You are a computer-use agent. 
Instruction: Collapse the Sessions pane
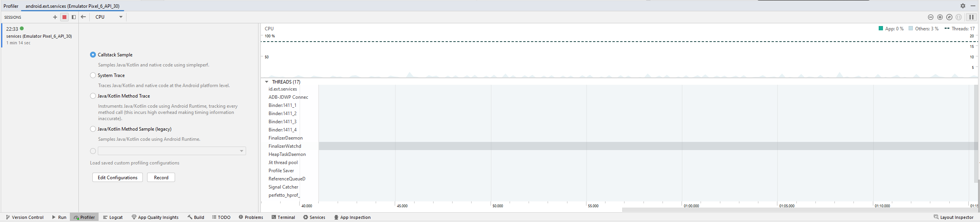[x=74, y=17]
